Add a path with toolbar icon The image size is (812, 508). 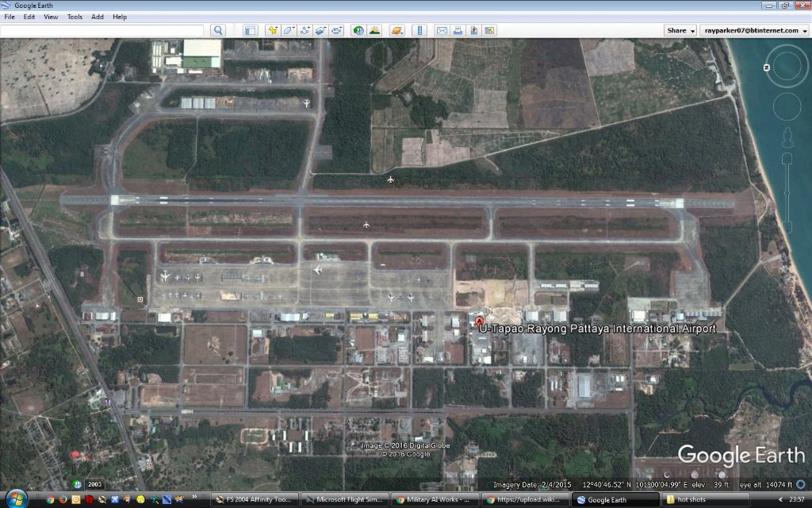tap(304, 30)
